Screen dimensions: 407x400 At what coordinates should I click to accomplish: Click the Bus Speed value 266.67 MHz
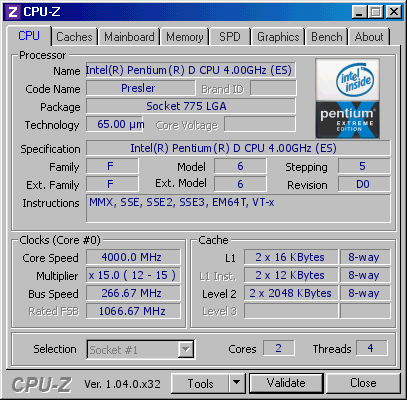tap(133, 293)
